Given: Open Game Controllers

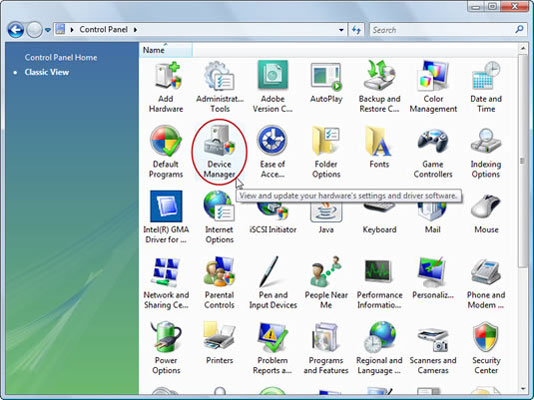Looking at the screenshot, I should pos(433,152).
